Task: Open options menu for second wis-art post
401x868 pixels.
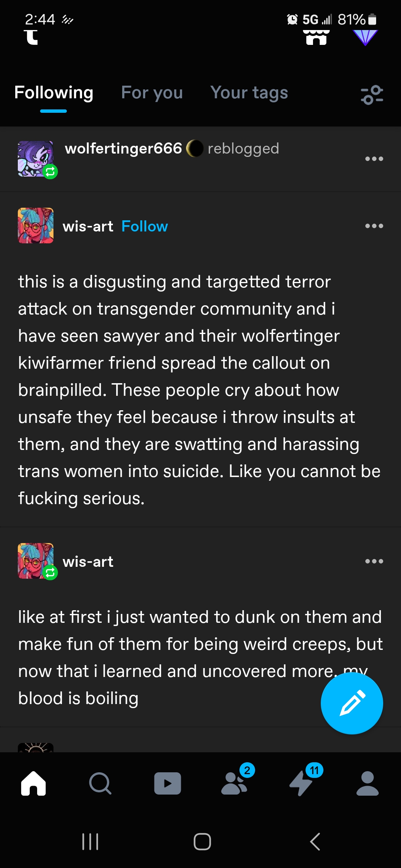Action: [374, 561]
